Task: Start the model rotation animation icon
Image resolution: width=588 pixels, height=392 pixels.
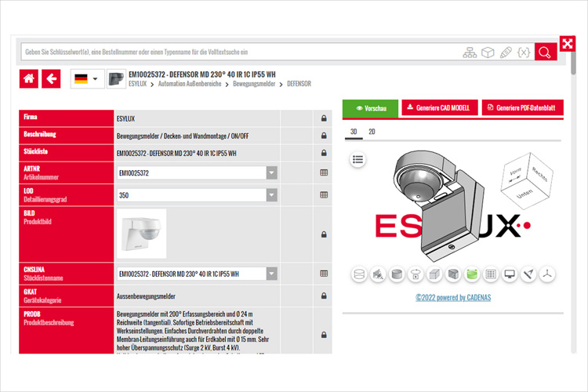Action: click(416, 274)
